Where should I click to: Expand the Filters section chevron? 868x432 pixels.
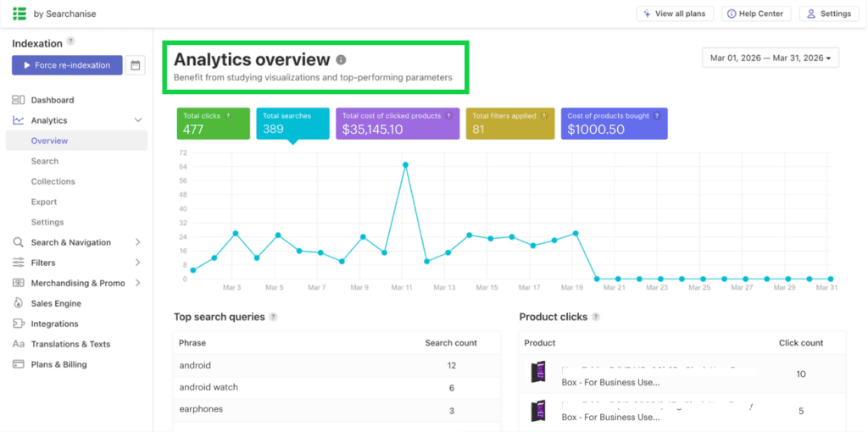coord(138,263)
